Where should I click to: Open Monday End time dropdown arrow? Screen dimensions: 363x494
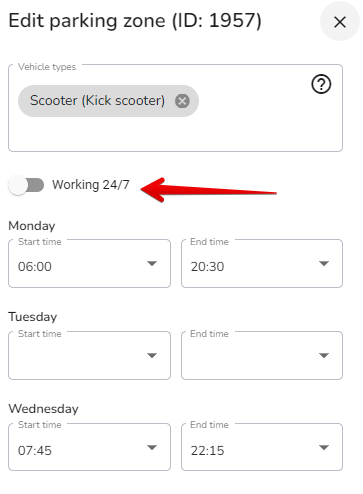[x=324, y=263]
